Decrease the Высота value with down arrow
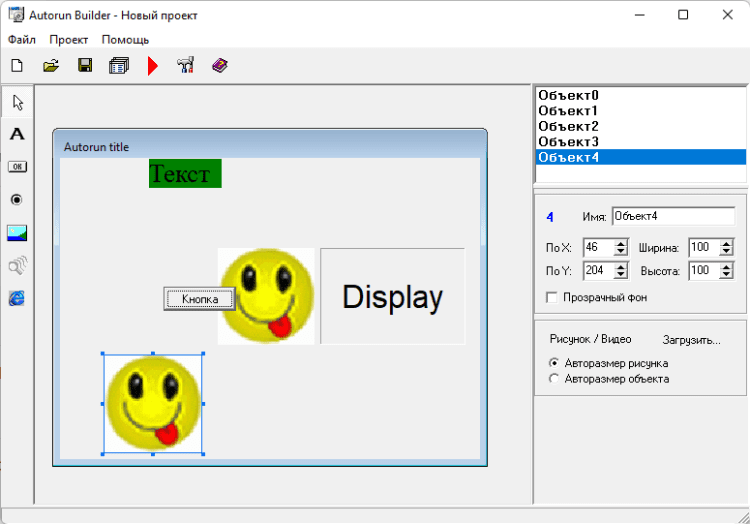The width and height of the screenshot is (750, 524). pyautogui.click(x=727, y=275)
